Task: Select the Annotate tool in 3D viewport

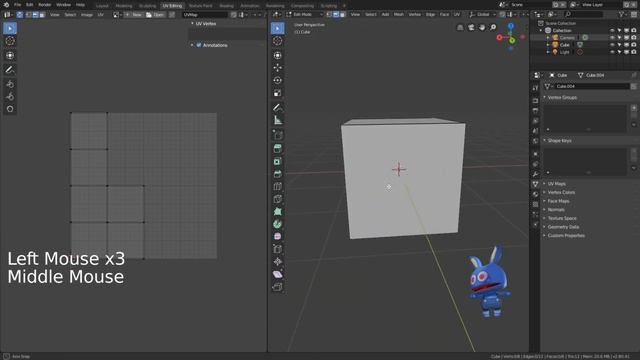Action: (278, 107)
